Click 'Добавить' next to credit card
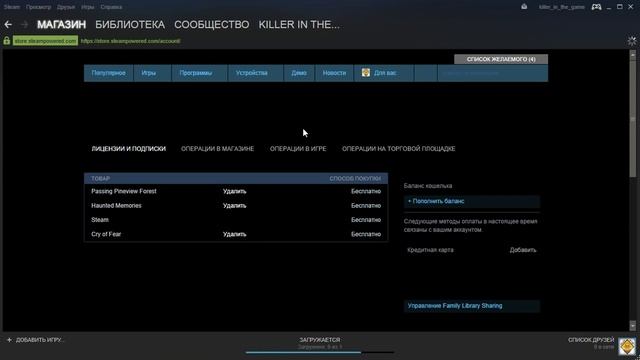 [523, 250]
